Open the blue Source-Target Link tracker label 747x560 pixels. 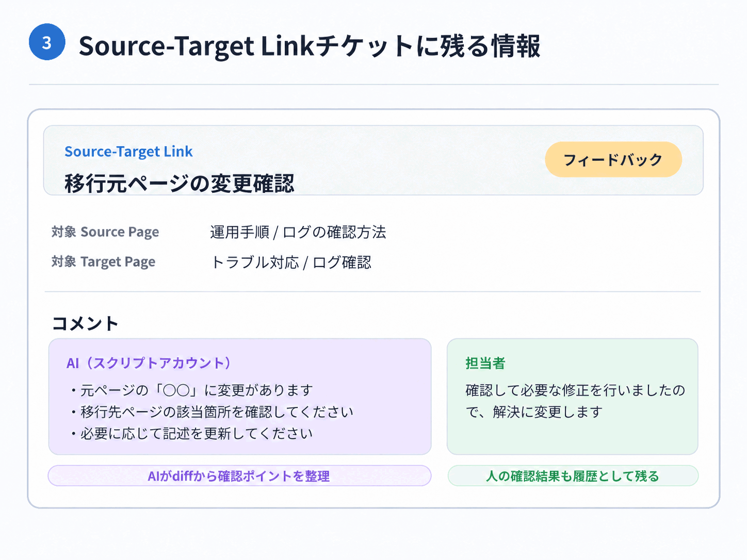[x=128, y=152]
